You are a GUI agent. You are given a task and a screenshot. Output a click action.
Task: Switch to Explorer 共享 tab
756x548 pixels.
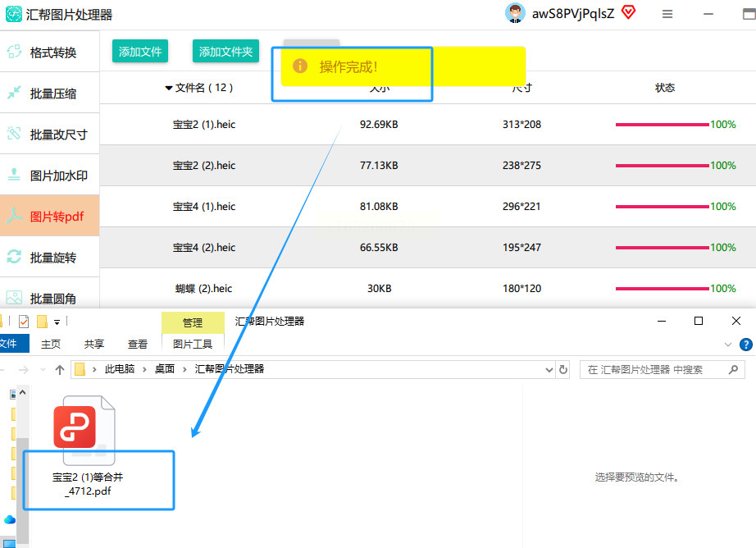tap(94, 344)
